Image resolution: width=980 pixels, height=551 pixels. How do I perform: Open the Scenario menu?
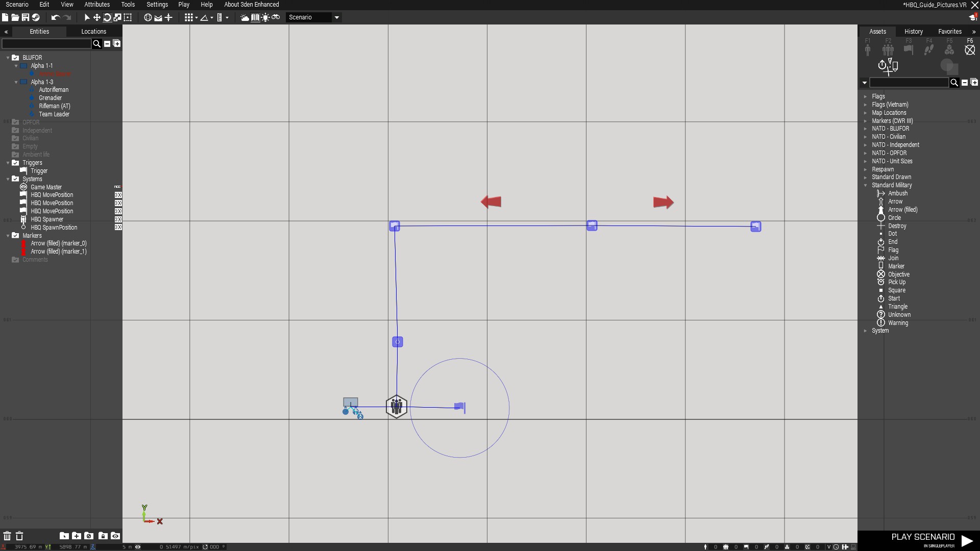(17, 5)
